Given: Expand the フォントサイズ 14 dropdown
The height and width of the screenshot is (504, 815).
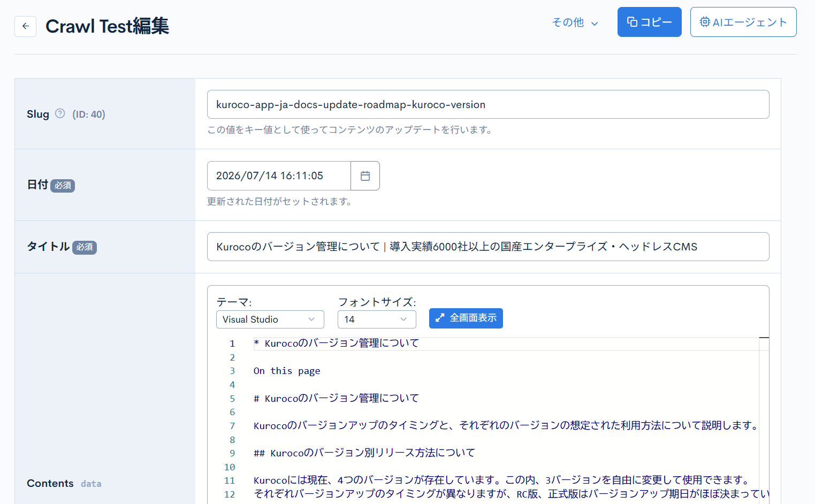Looking at the screenshot, I should point(377,319).
